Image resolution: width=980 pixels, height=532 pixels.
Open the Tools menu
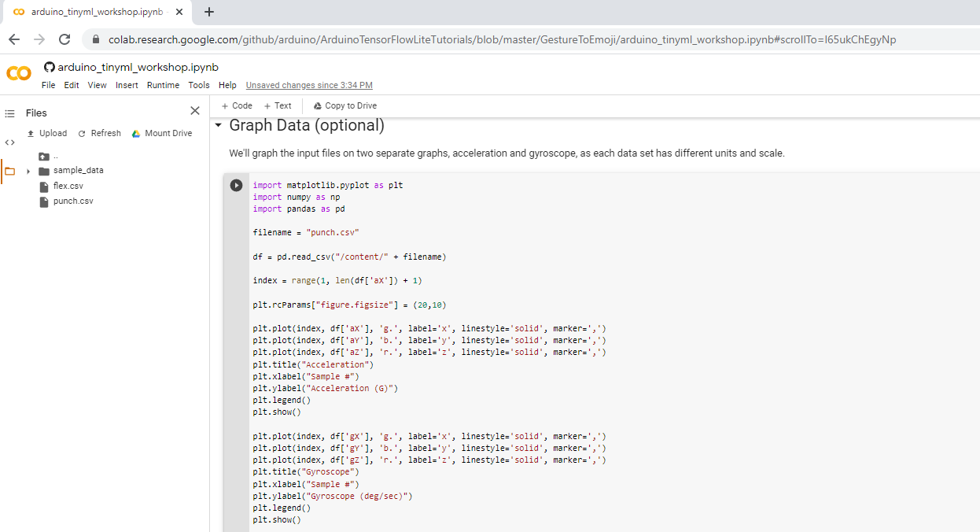[x=199, y=85]
